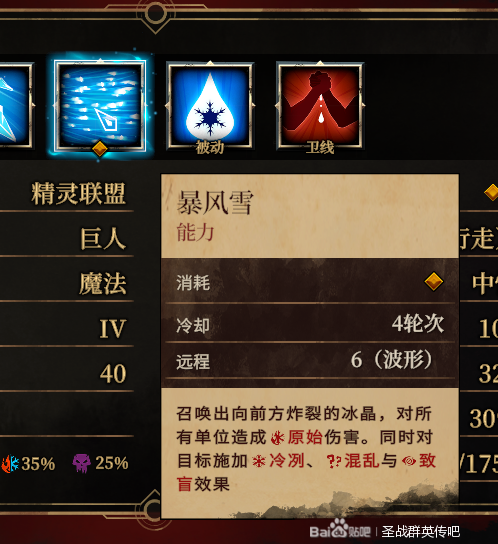Click the 精灵联盟 faction label
The width and height of the screenshot is (498, 544).
(x=78, y=194)
